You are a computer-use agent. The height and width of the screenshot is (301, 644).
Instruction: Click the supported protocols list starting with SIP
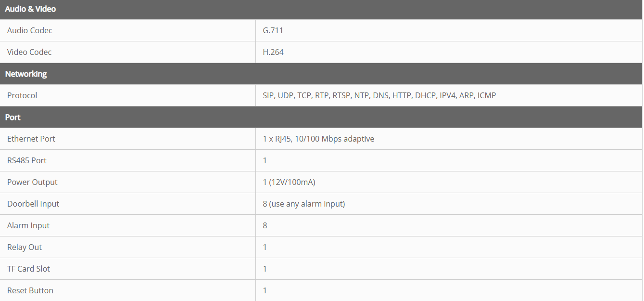point(379,95)
